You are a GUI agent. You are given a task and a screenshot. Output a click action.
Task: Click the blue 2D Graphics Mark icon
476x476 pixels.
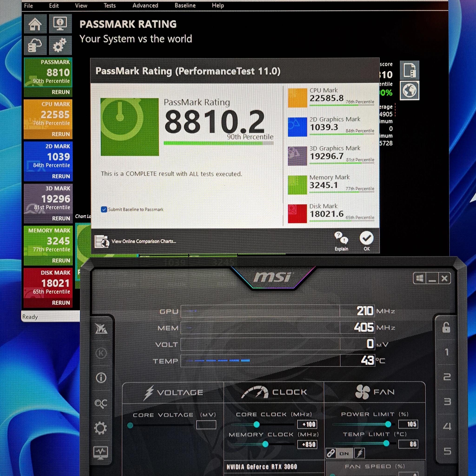pyautogui.click(x=297, y=127)
